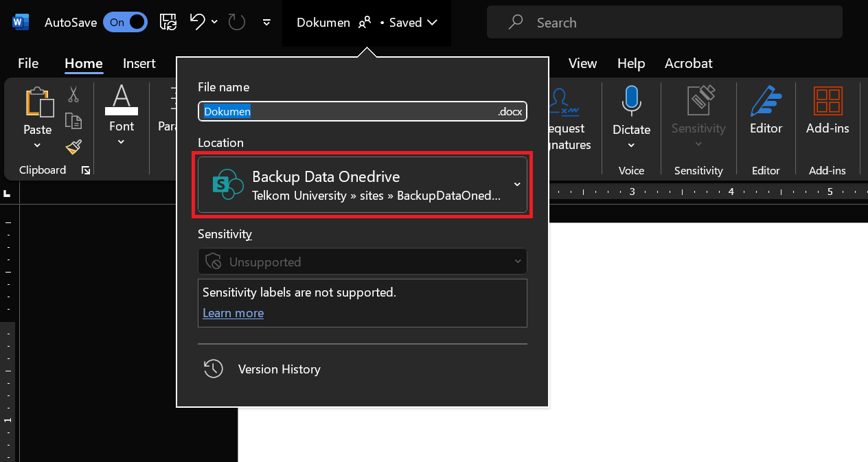The height and width of the screenshot is (462, 868).
Task: Expand the Font group chevron
Action: [x=122, y=142]
